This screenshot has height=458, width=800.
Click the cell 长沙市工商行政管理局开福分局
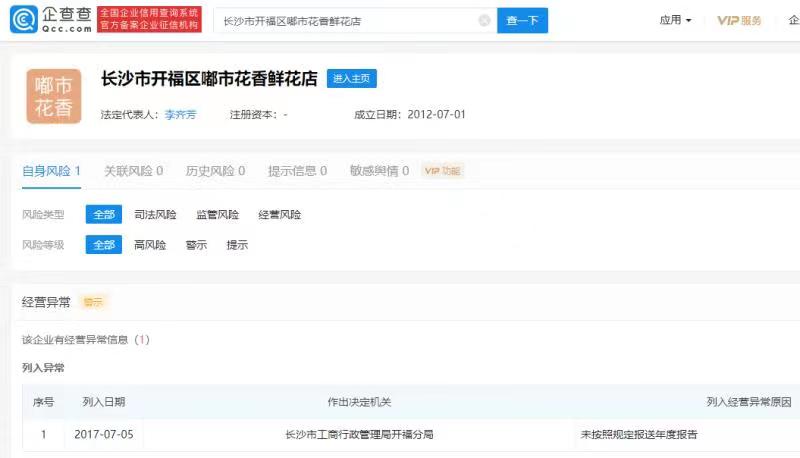[359, 435]
